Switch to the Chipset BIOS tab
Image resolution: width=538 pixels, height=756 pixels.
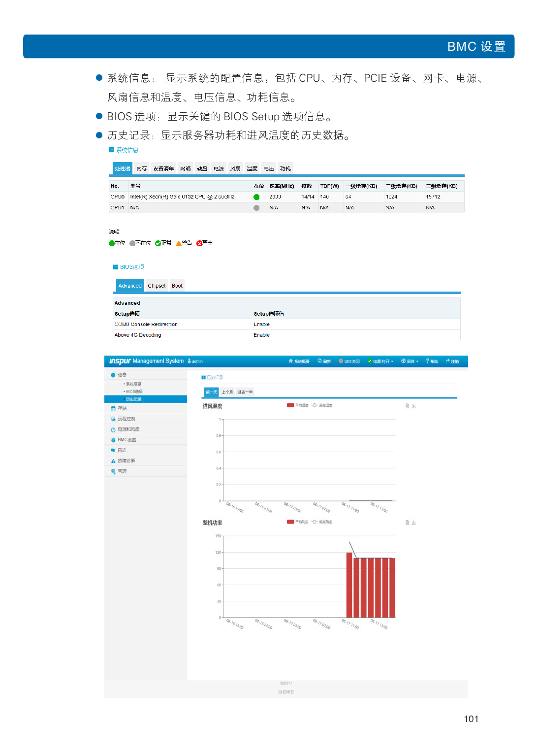pyautogui.click(x=157, y=286)
